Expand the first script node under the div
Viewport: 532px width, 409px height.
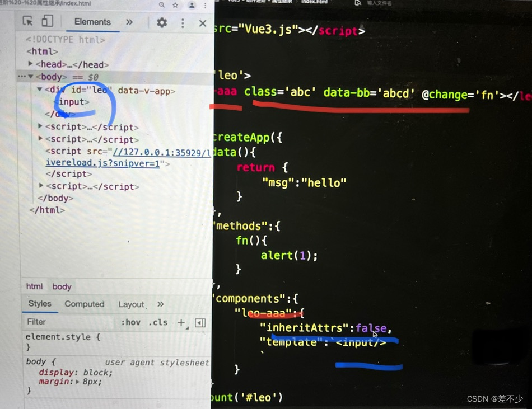pos(40,126)
